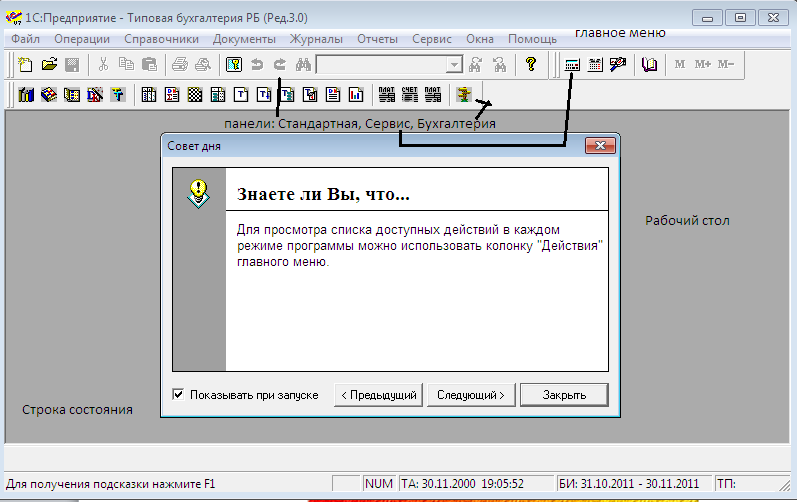Click the bar-chart columns icon in accounting toolbar
This screenshot has width=797, height=502.
[26, 95]
